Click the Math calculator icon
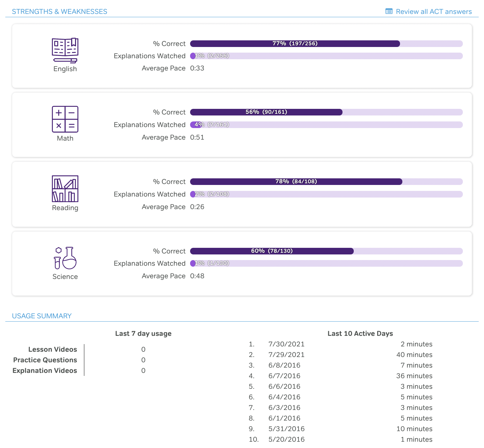 (65, 120)
